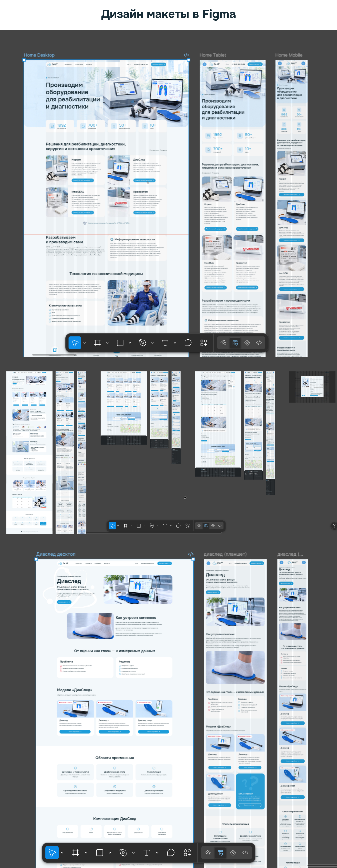337x868 pixels.
Task: Click the code icon beside the Диаслед десктоп title
Action: pos(191,554)
